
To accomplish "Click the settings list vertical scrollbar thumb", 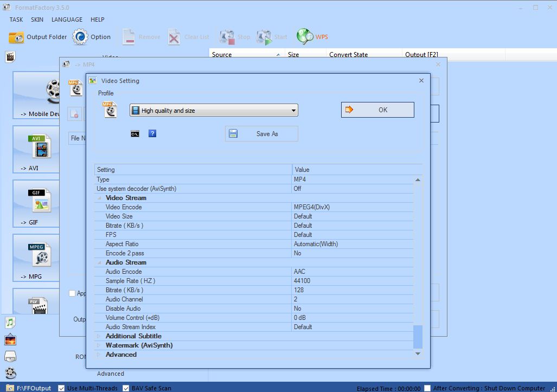I will tap(418, 337).
